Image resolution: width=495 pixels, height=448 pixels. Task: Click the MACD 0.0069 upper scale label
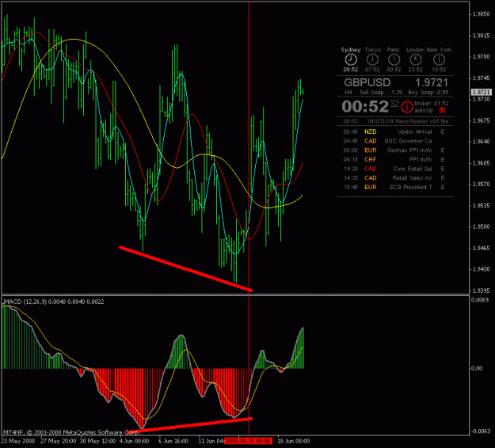(480, 300)
